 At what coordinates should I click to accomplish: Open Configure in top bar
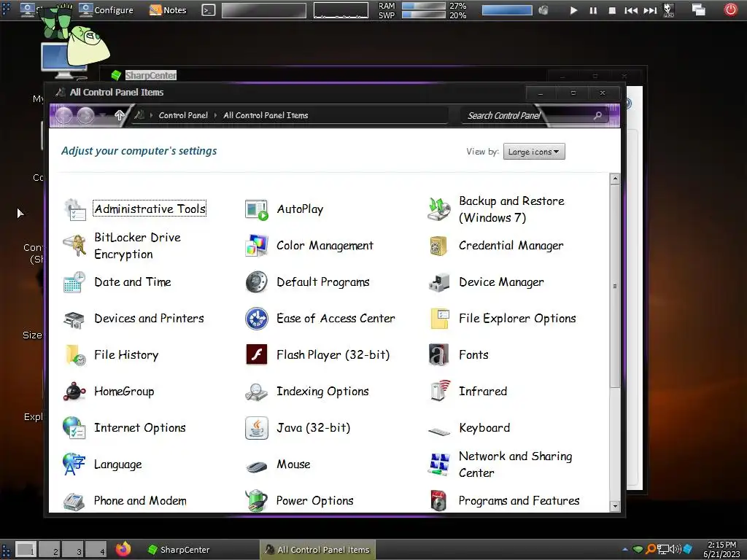(107, 10)
